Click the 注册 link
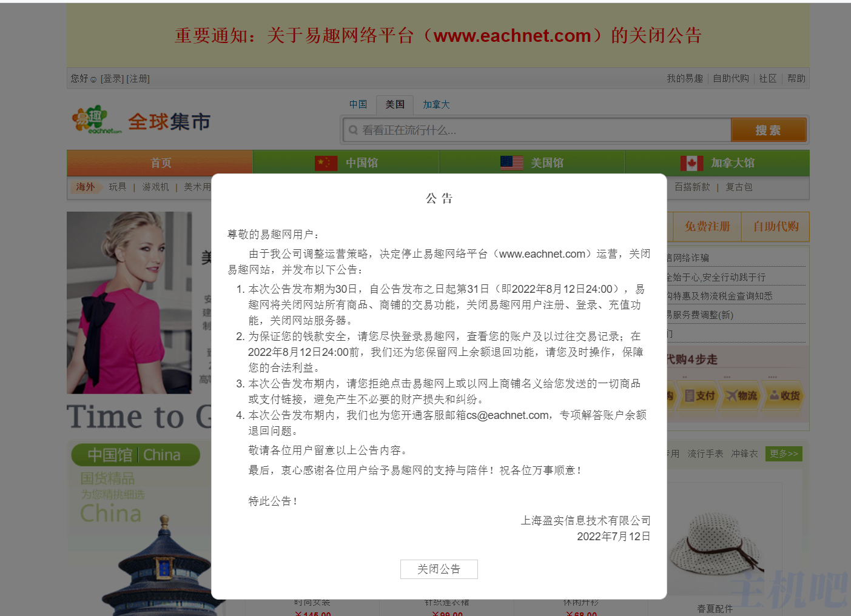The width and height of the screenshot is (851, 616). (138, 78)
